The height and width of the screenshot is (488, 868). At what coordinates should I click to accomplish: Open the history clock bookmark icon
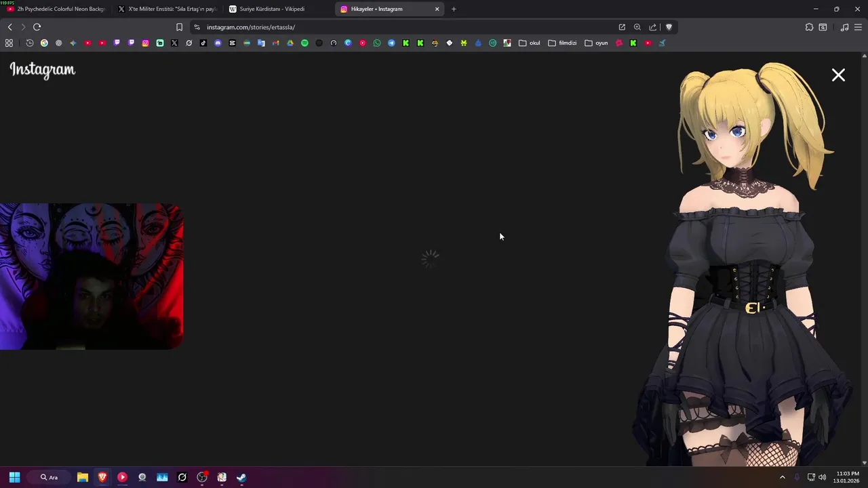(x=30, y=43)
